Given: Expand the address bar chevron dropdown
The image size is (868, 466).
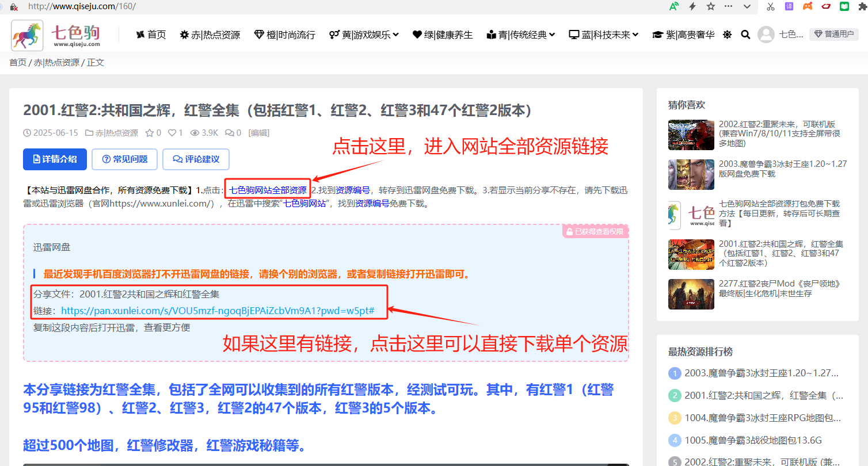Looking at the screenshot, I should (747, 6).
